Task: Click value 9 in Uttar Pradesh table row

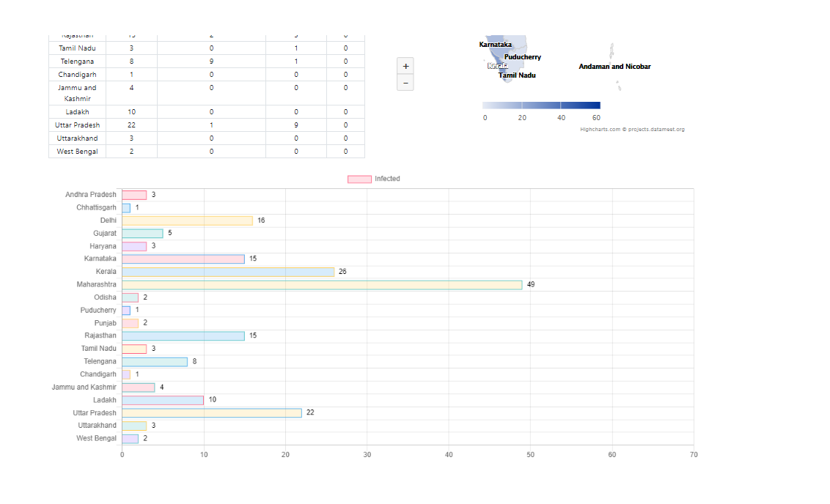Action: coord(296,125)
